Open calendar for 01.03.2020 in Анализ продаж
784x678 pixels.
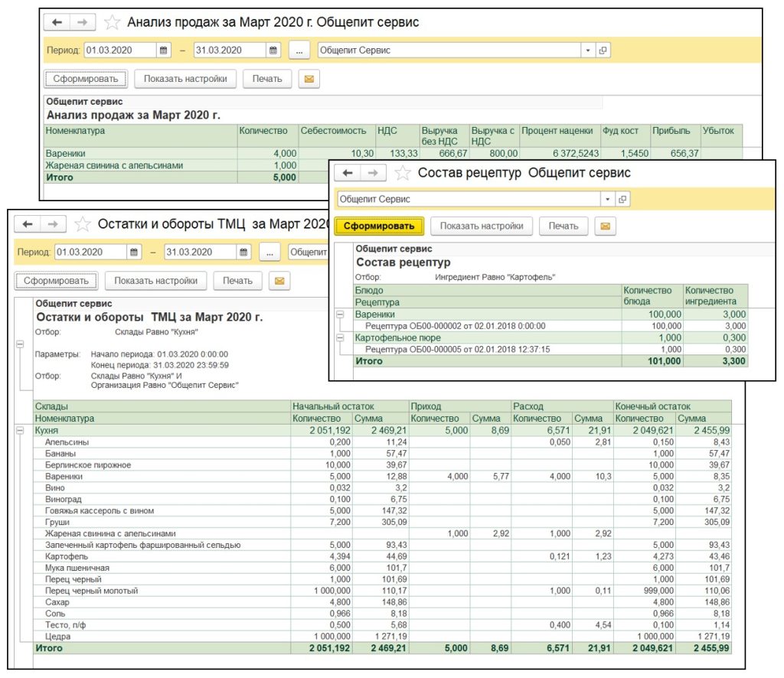click(163, 51)
